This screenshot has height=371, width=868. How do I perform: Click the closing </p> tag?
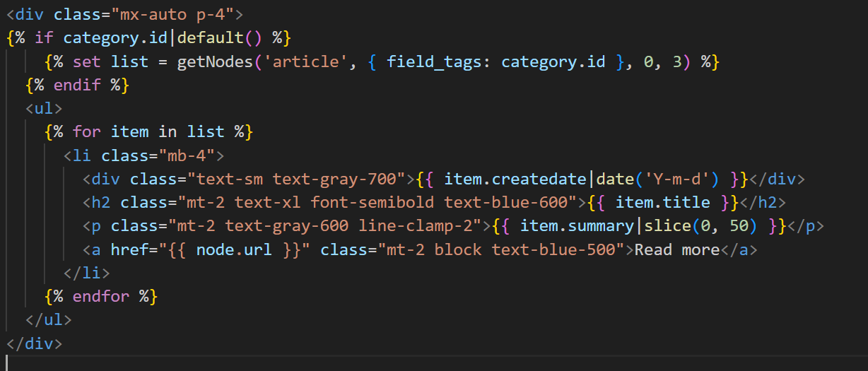tap(805, 226)
